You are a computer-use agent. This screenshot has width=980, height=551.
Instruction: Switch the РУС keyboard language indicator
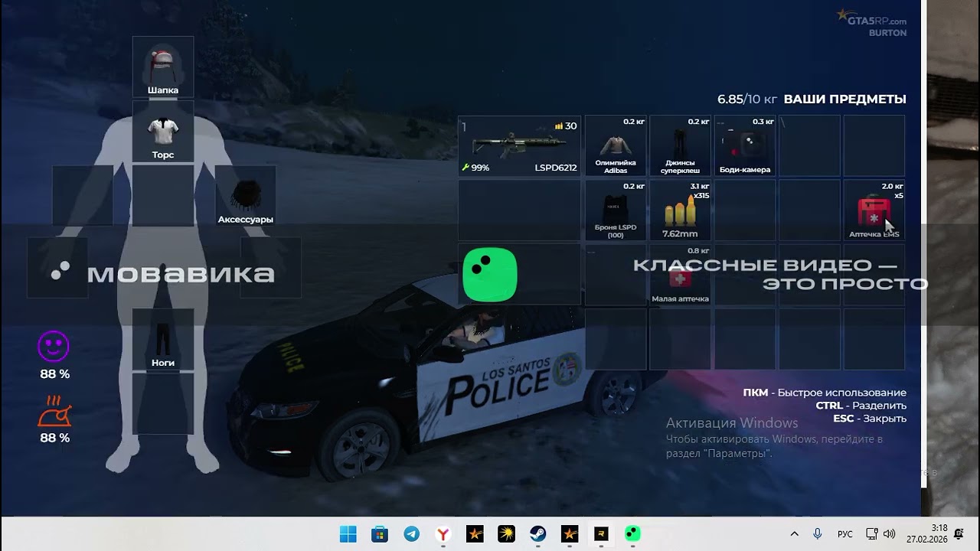[x=844, y=534]
